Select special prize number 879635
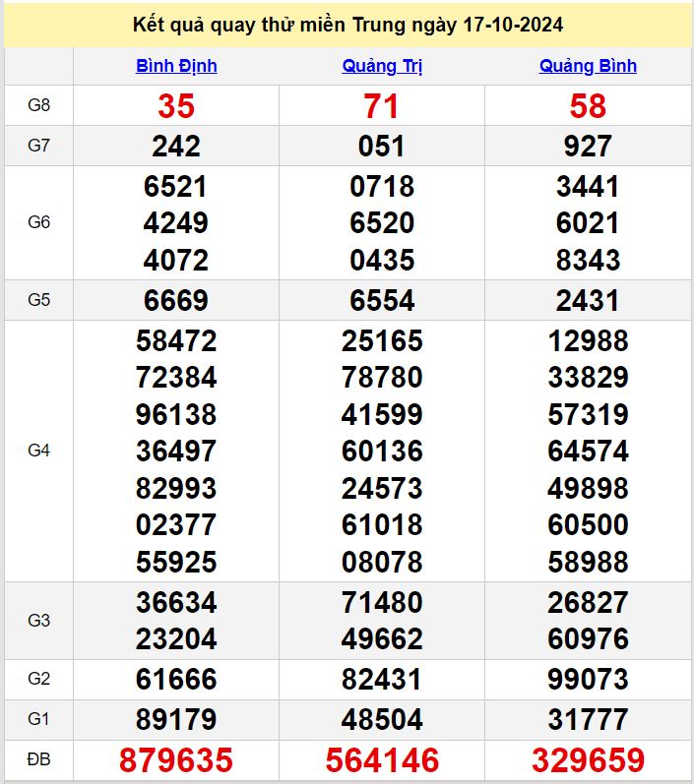Image resolution: width=694 pixels, height=784 pixels. coord(176,760)
